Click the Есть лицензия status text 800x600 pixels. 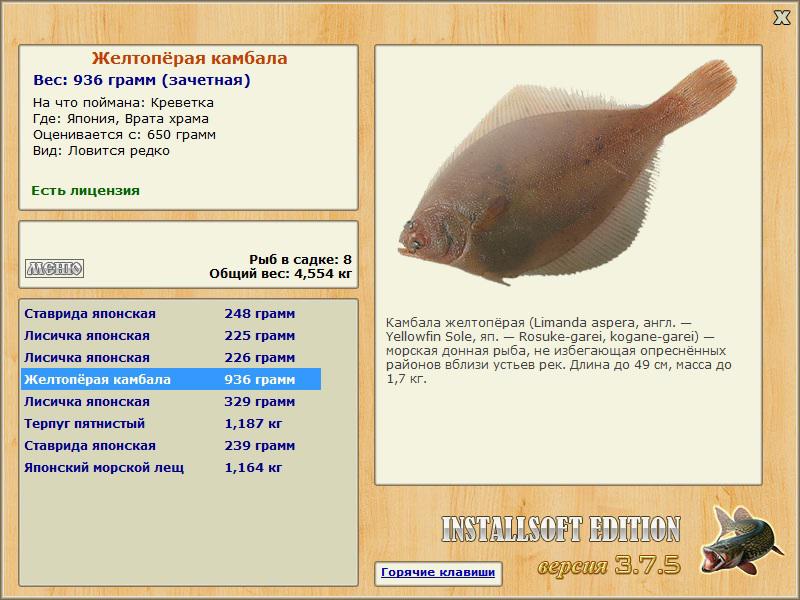point(85,191)
